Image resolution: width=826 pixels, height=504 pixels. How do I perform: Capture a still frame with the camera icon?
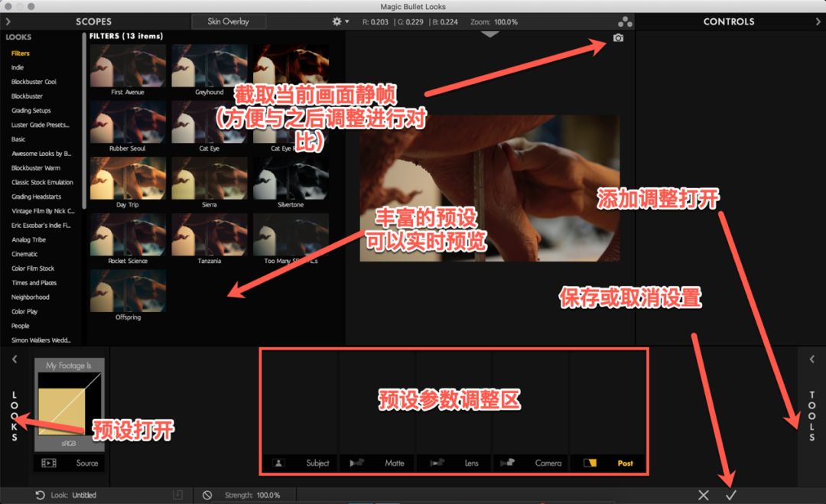point(619,38)
